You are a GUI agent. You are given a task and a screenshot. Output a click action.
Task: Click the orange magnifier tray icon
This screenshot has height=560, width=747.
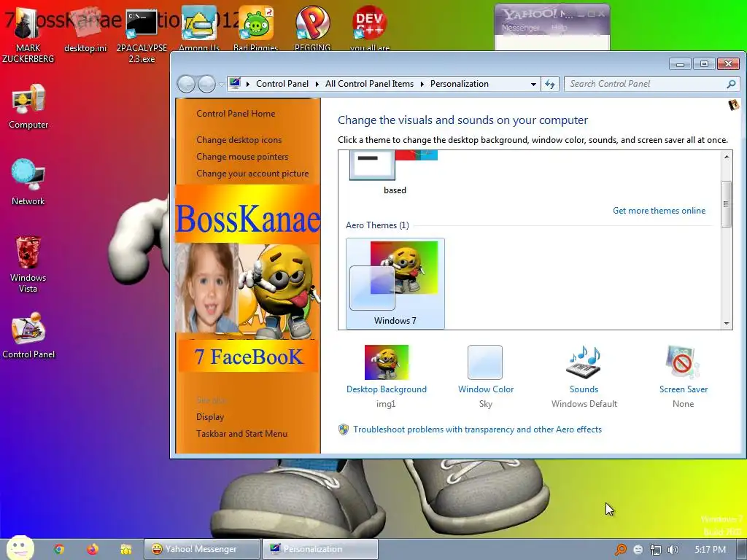tap(621, 550)
